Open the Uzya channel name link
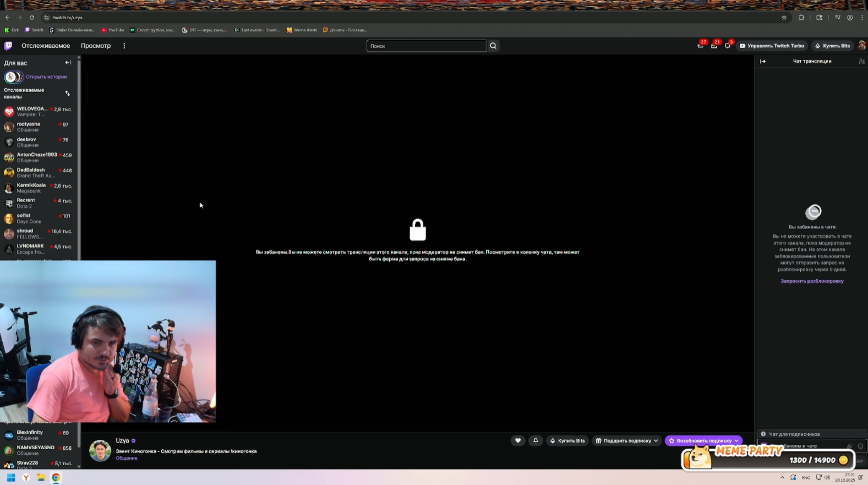 (122, 441)
